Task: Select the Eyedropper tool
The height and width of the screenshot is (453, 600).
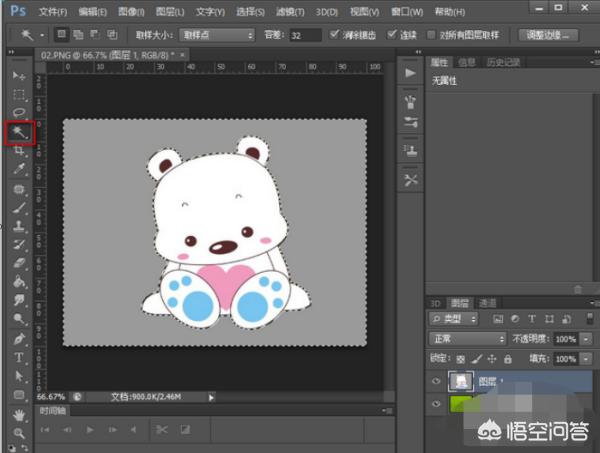Action: pos(19,168)
